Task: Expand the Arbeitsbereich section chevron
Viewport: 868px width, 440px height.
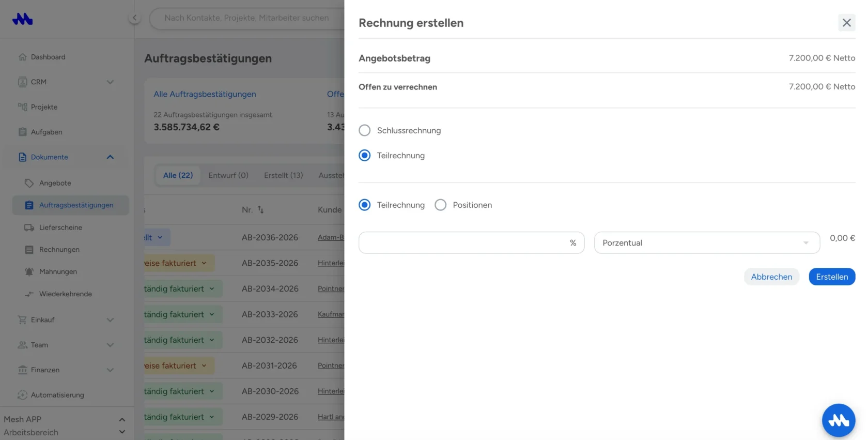Action: click(x=122, y=432)
